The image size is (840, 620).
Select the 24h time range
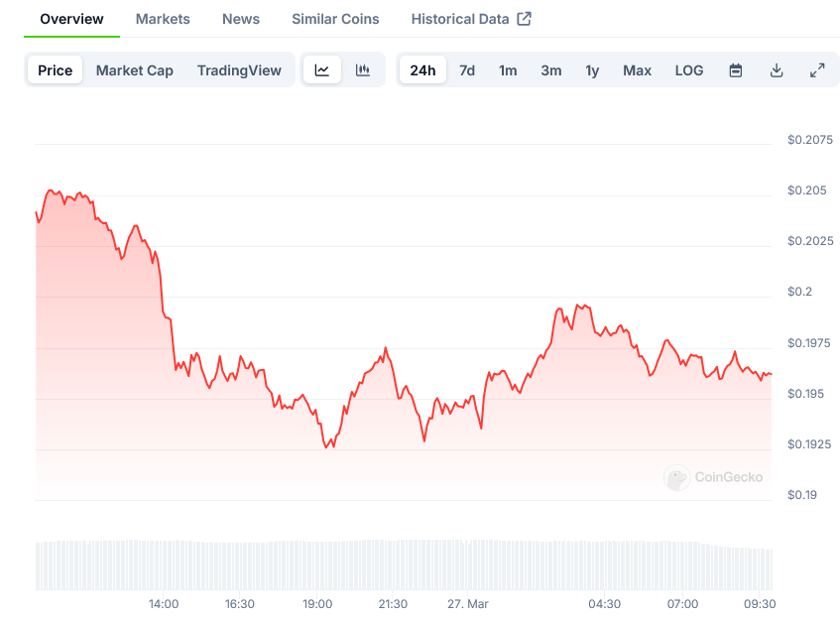(x=422, y=70)
